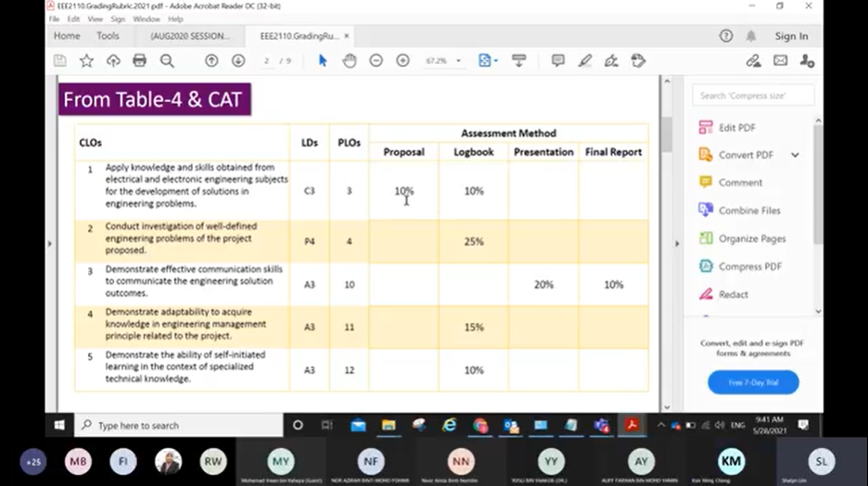Open the notifications bell icon

(x=750, y=36)
